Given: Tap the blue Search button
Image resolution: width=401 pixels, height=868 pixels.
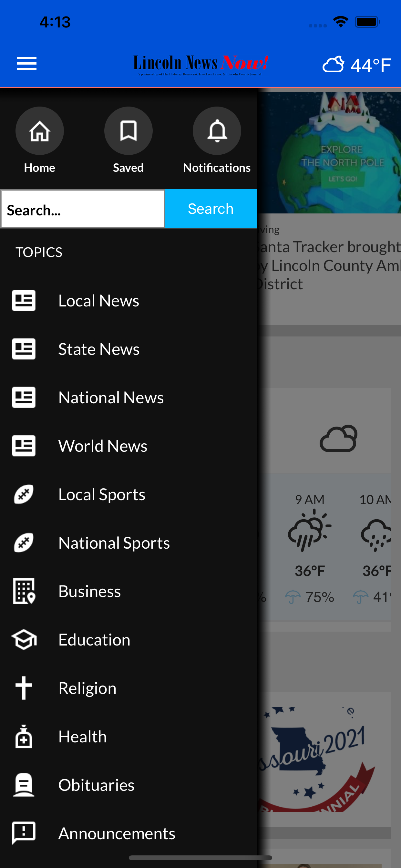Looking at the screenshot, I should coord(211,209).
